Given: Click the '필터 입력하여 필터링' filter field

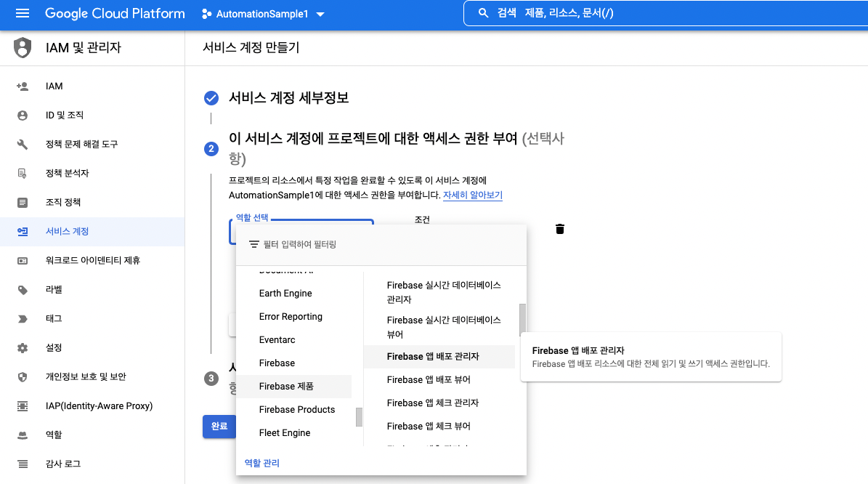Looking at the screenshot, I should 381,245.
